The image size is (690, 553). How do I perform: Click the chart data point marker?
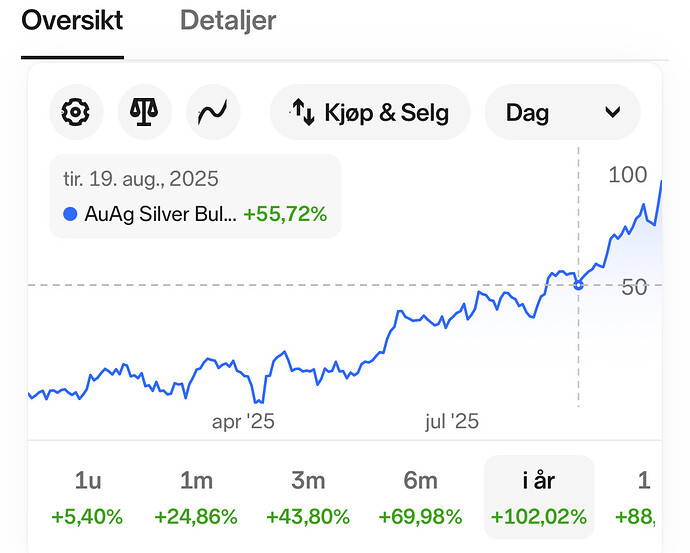click(x=578, y=285)
